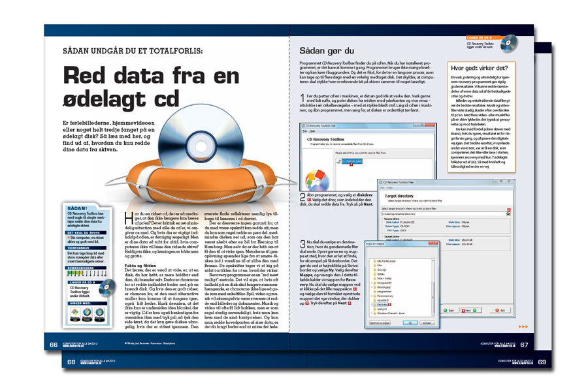Viewport: 588px width, 391px height.
Task: Click the browse folder icon beside path field
Action: [508, 213]
